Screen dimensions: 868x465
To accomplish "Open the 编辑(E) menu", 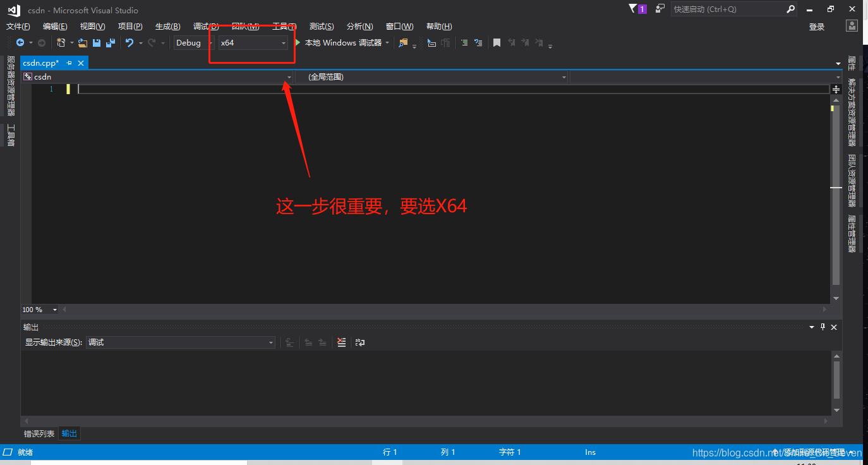I will coord(55,27).
